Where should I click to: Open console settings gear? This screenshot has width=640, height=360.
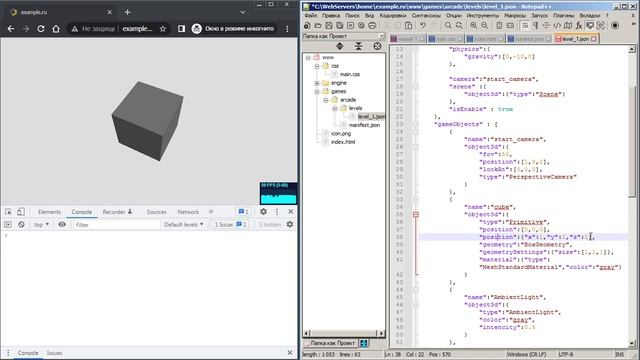click(x=290, y=224)
